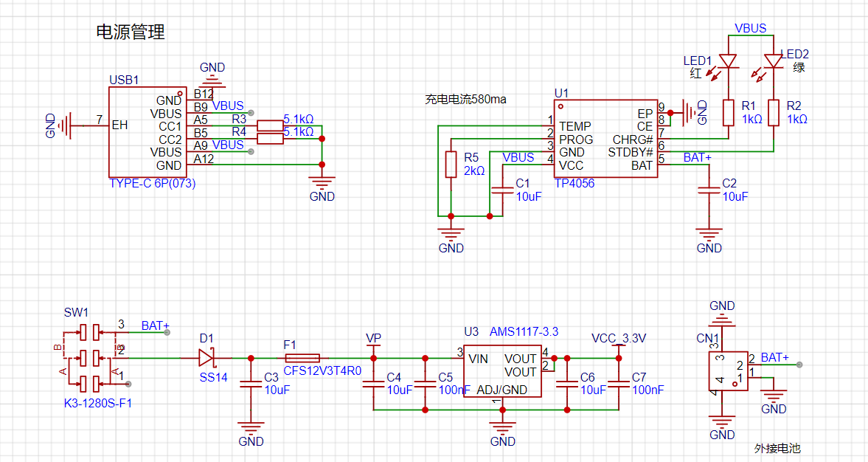The width and height of the screenshot is (868, 462).
Task: Select the CN1 battery connector body
Action: pos(728,370)
